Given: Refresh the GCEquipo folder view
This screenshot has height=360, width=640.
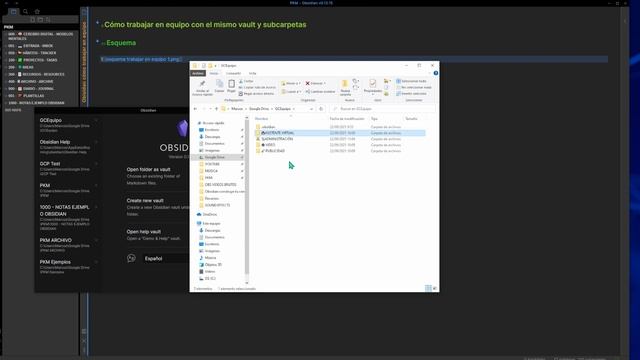Looking at the screenshot, I should 321,109.
